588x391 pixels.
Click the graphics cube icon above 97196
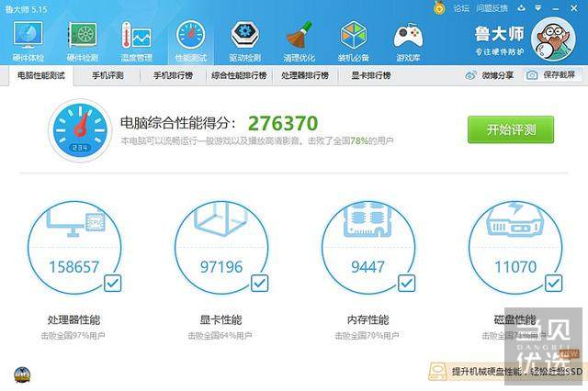tap(221, 219)
